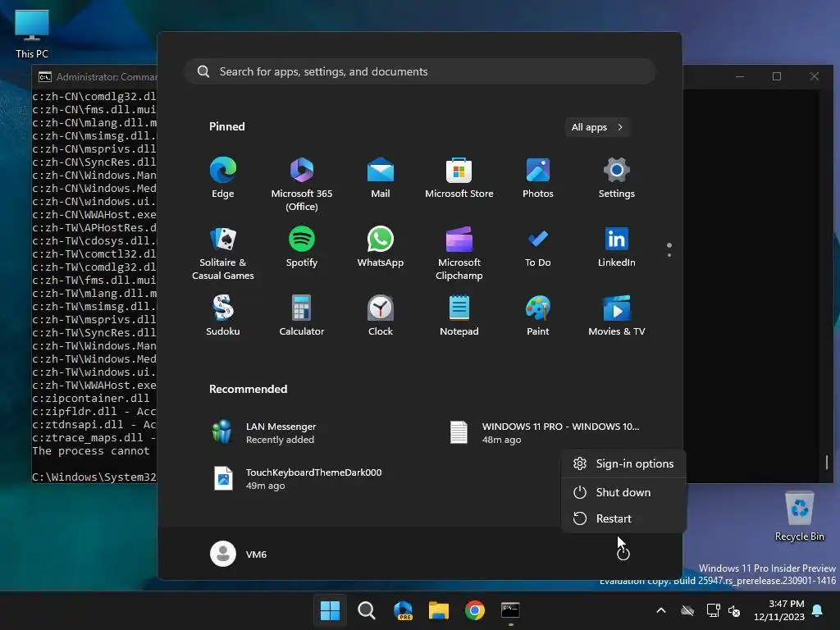Launch Microsoft 365 (Office) app
Screen dimensions: 840x630
(x=302, y=184)
